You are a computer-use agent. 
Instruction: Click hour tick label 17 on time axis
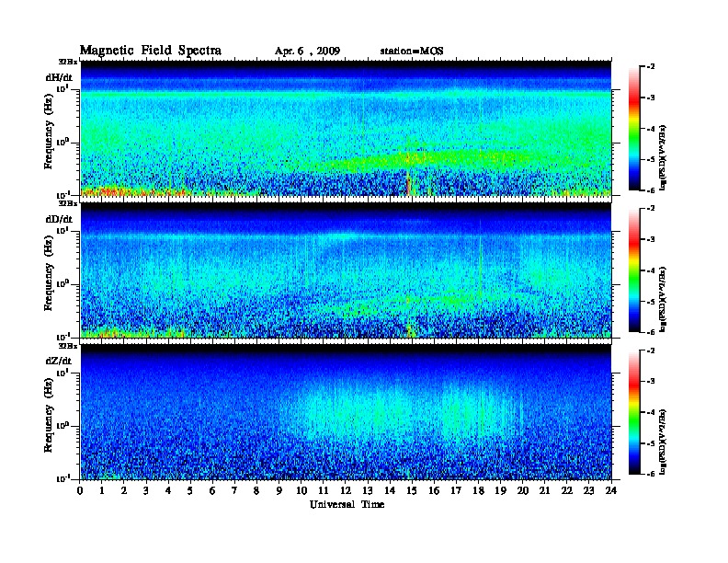456,490
